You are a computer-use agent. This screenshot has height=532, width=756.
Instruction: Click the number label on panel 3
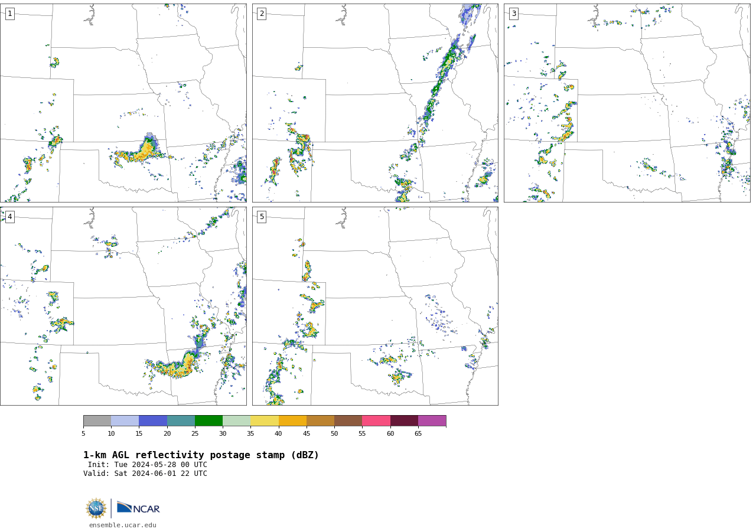513,14
